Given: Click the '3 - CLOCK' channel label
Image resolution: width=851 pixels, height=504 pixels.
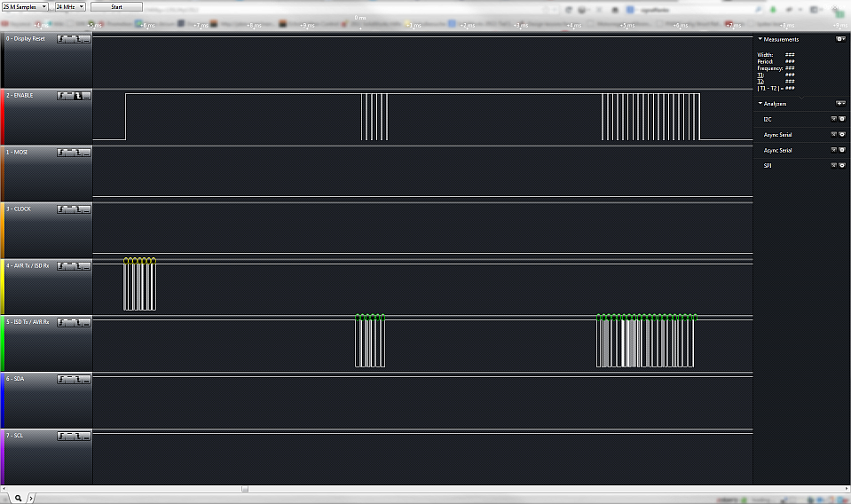Looking at the screenshot, I should click(x=19, y=209).
